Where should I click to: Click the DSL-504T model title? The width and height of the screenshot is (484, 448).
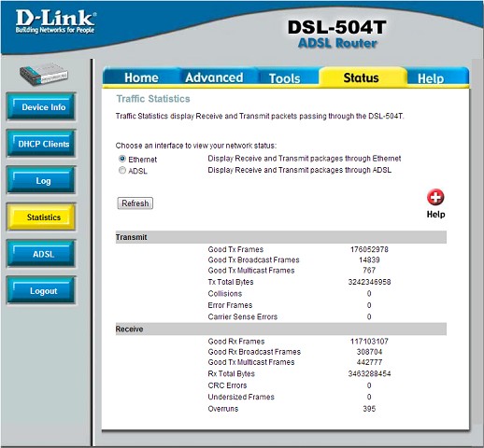(337, 27)
